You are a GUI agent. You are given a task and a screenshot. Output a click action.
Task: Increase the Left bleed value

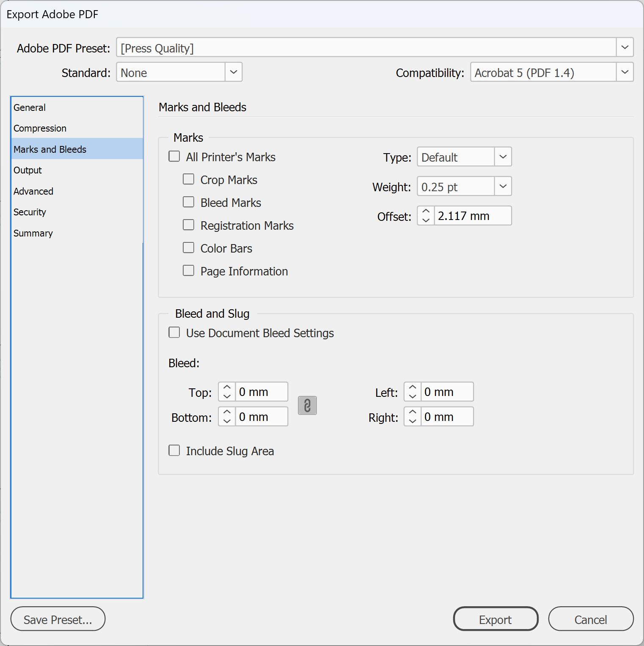413,387
